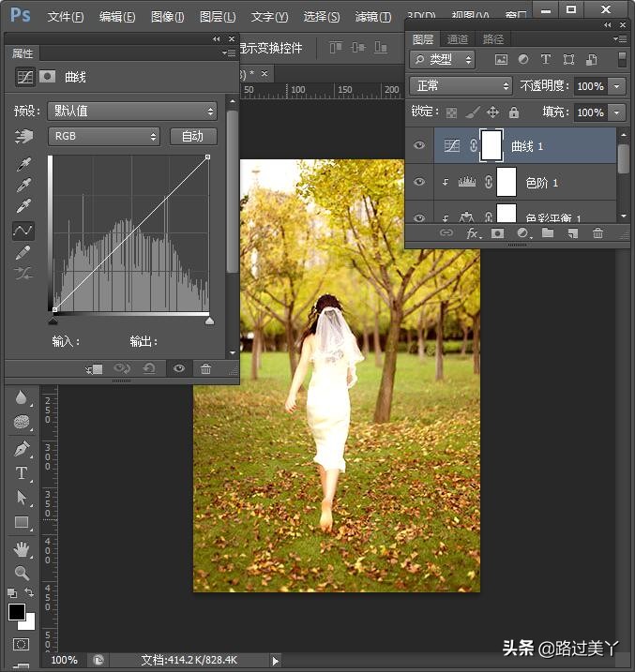The height and width of the screenshot is (672, 635).
Task: Click the 自动 auto button
Action: 193,136
